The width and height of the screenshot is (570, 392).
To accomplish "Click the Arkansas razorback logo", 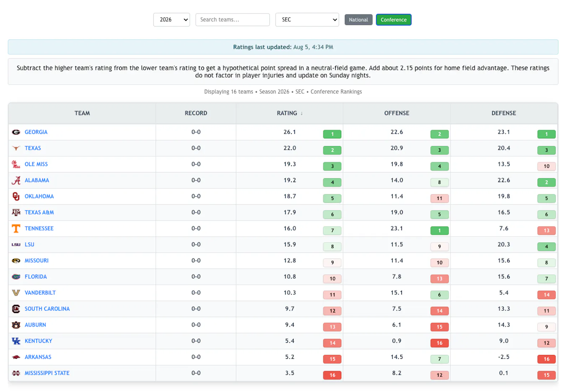I will coord(16,357).
